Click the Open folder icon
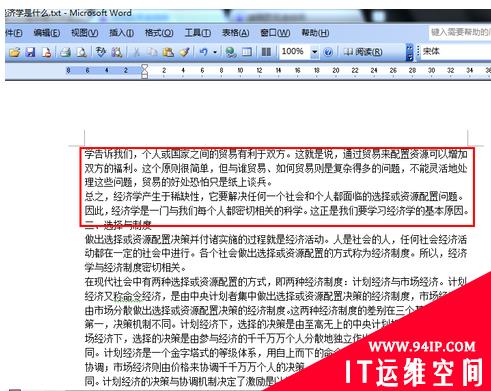Viewport: 491px width, 391px height. [14, 52]
